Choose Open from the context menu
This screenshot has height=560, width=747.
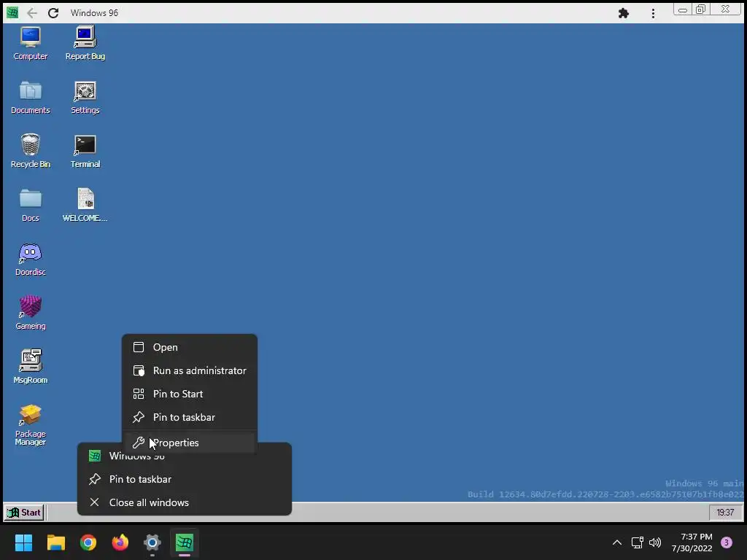190,347
